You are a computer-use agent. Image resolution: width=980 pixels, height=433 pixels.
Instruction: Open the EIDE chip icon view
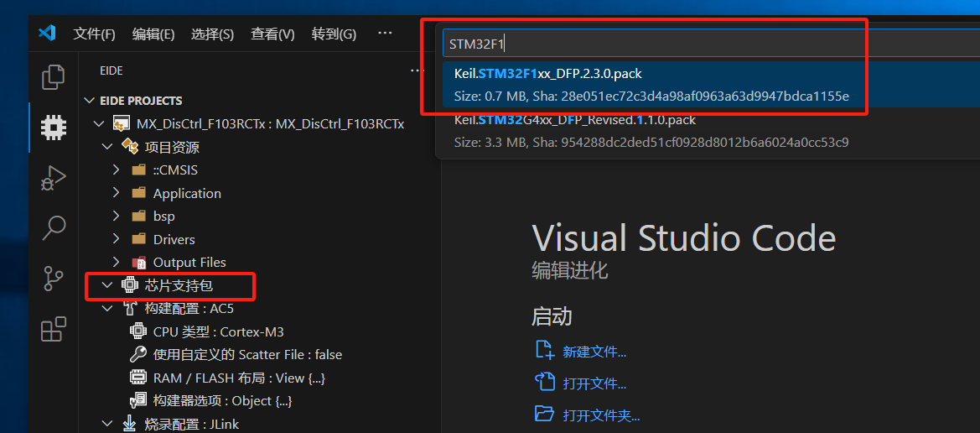click(54, 128)
